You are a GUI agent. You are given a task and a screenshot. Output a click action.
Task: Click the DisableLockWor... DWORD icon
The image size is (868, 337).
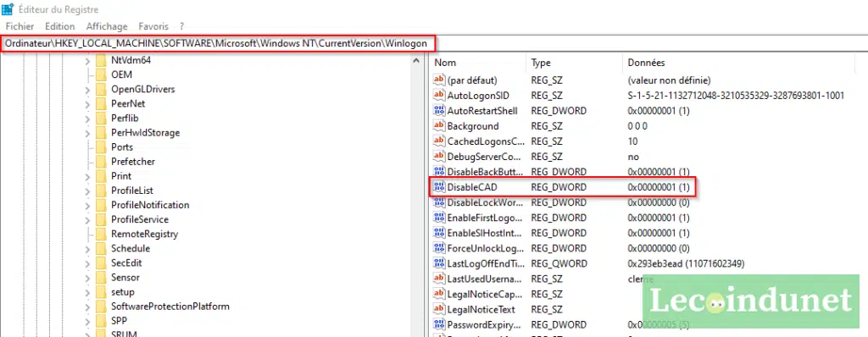(x=439, y=202)
